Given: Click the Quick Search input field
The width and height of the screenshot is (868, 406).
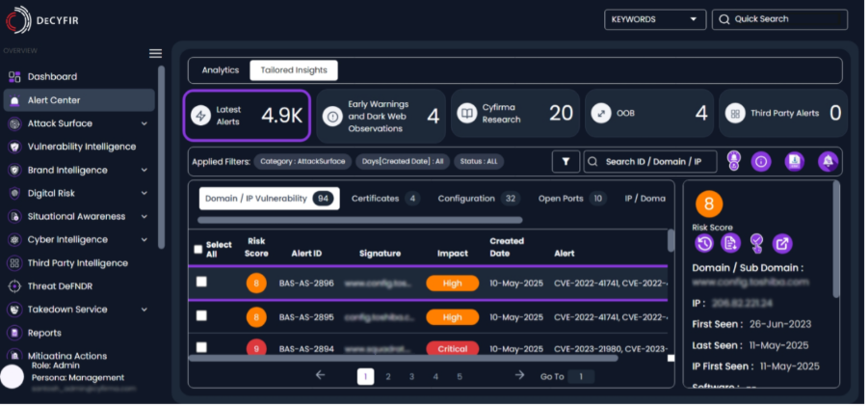Looking at the screenshot, I should point(779,19).
